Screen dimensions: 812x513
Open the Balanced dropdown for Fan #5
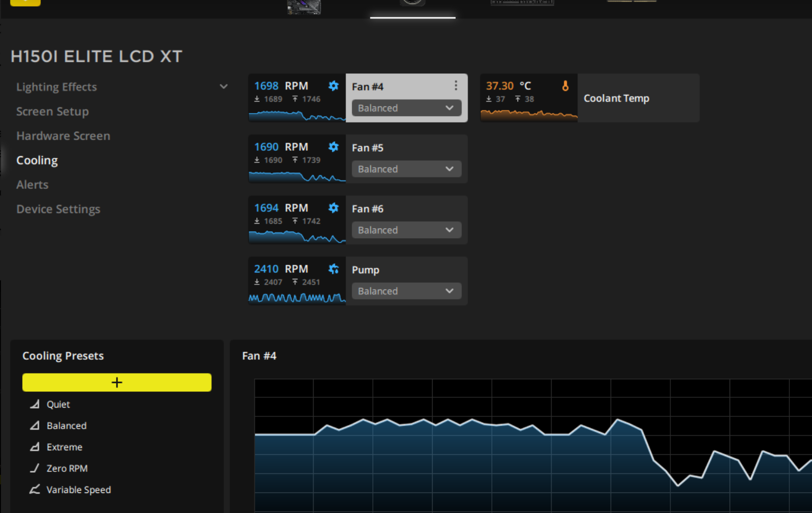(407, 169)
